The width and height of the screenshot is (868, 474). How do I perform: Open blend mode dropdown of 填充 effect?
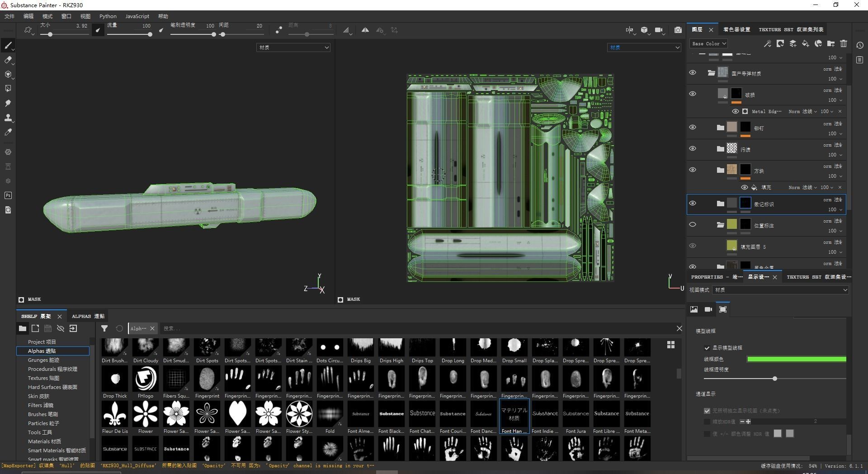(x=803, y=187)
